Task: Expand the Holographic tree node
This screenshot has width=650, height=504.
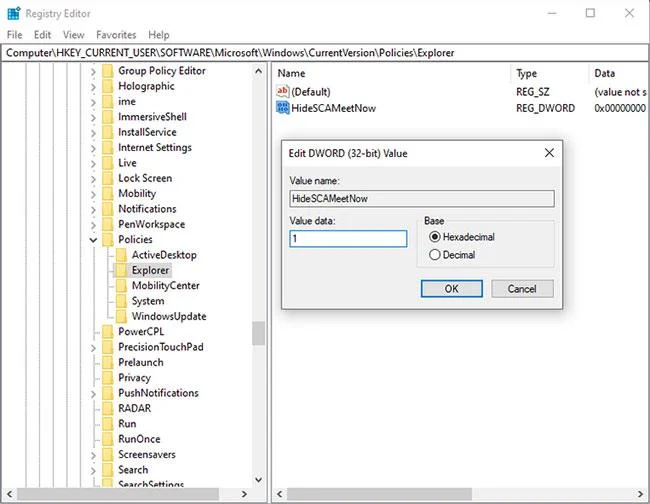Action: tap(93, 87)
